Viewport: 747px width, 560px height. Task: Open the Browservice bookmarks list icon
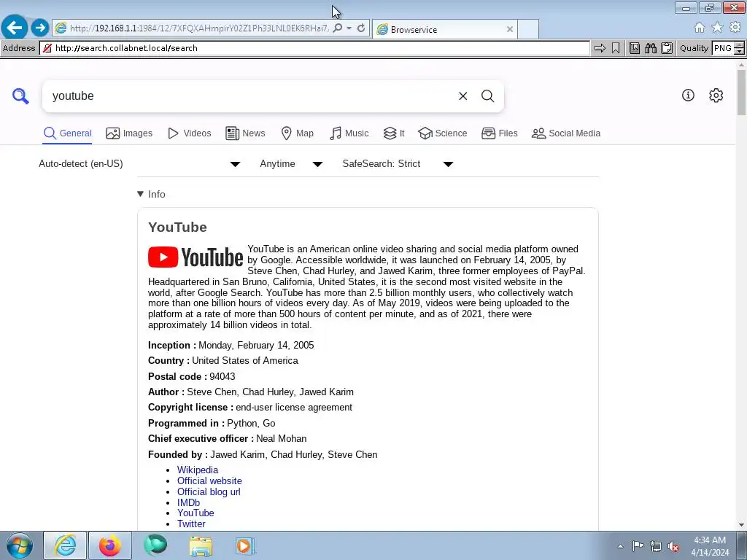tap(635, 48)
